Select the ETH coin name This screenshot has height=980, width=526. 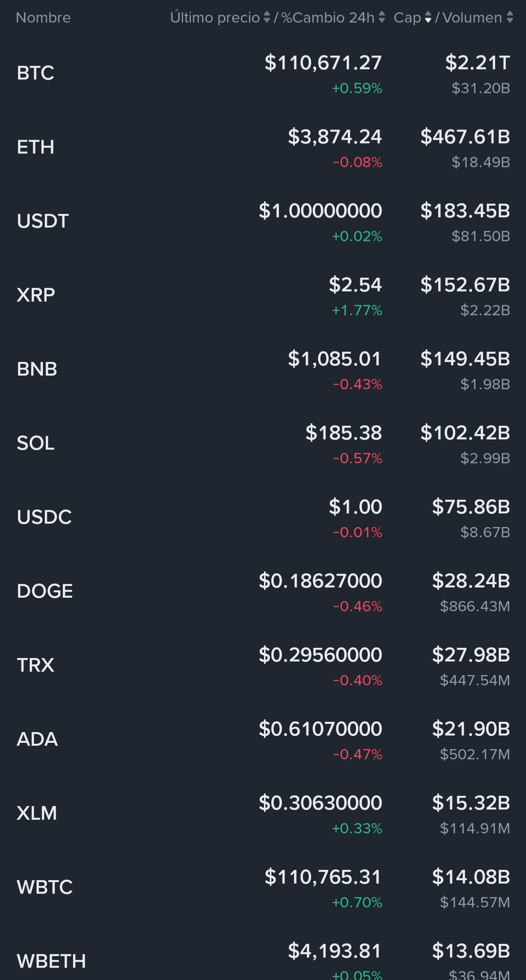tap(36, 147)
